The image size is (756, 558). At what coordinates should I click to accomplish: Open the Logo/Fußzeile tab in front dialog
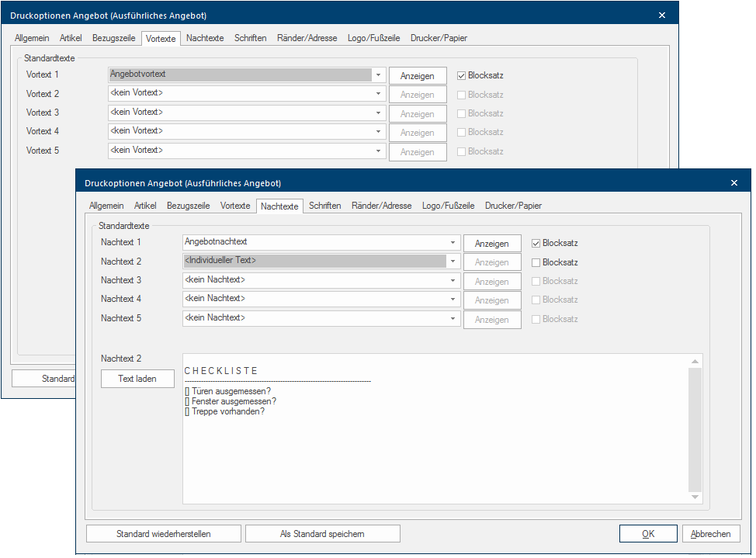pos(448,206)
